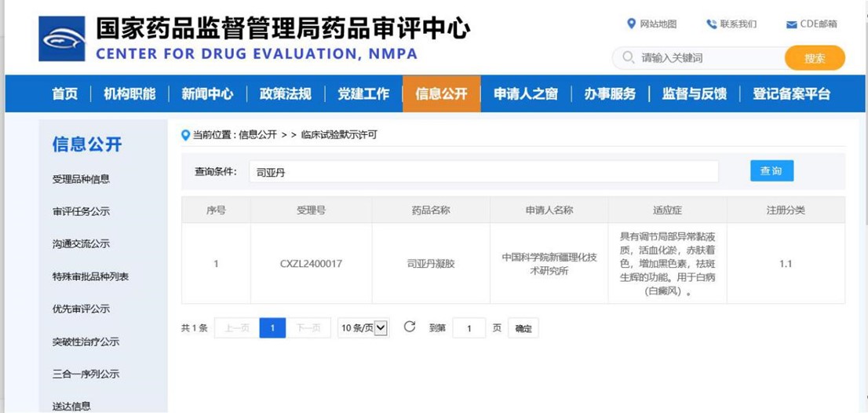The image size is (868, 413).
Task: Click the 确定 page jump button
Action: 523,328
